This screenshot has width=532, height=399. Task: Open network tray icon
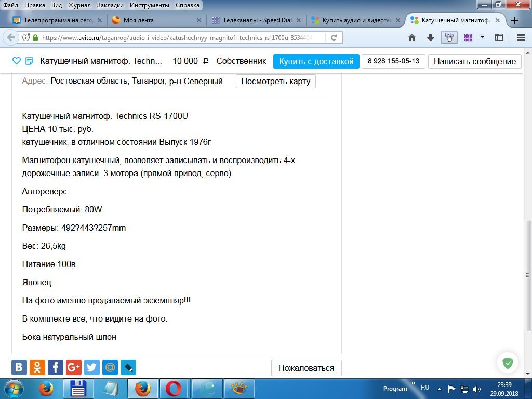click(x=464, y=389)
